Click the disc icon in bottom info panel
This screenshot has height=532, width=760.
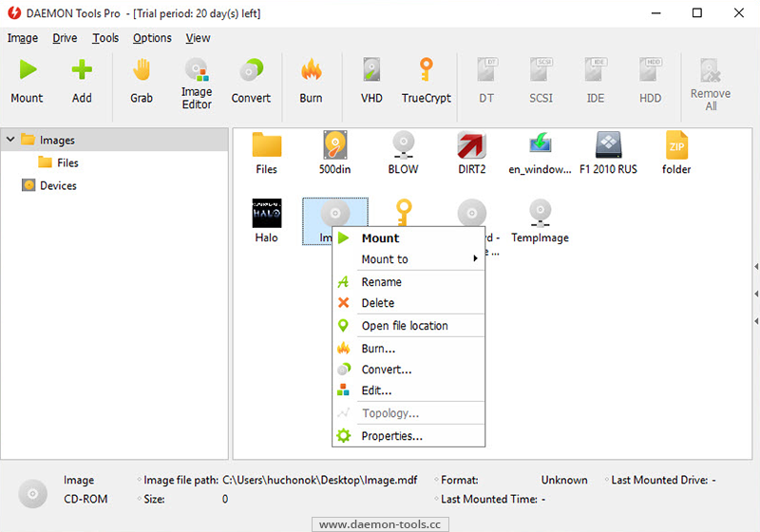[33, 494]
